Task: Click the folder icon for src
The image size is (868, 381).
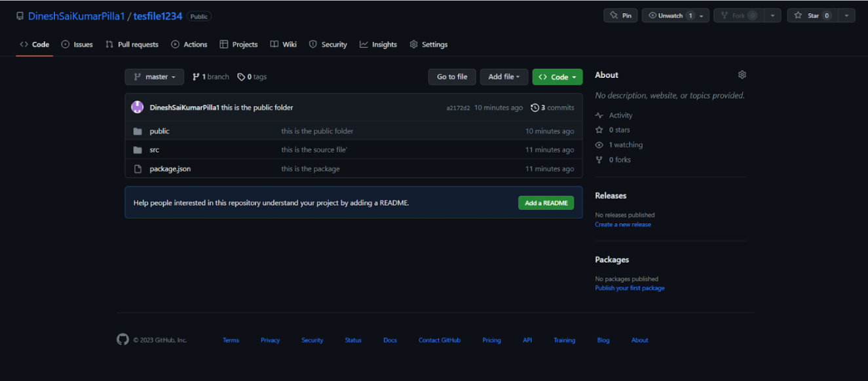Action: point(138,150)
